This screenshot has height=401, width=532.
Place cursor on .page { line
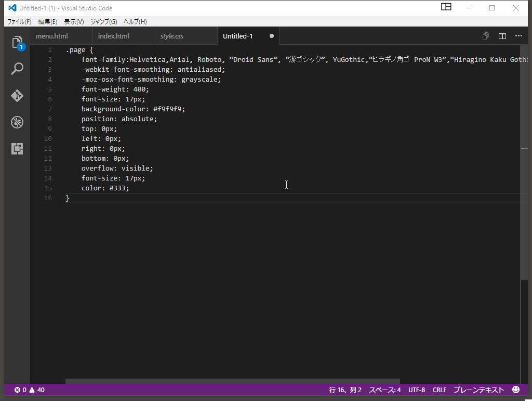79,50
